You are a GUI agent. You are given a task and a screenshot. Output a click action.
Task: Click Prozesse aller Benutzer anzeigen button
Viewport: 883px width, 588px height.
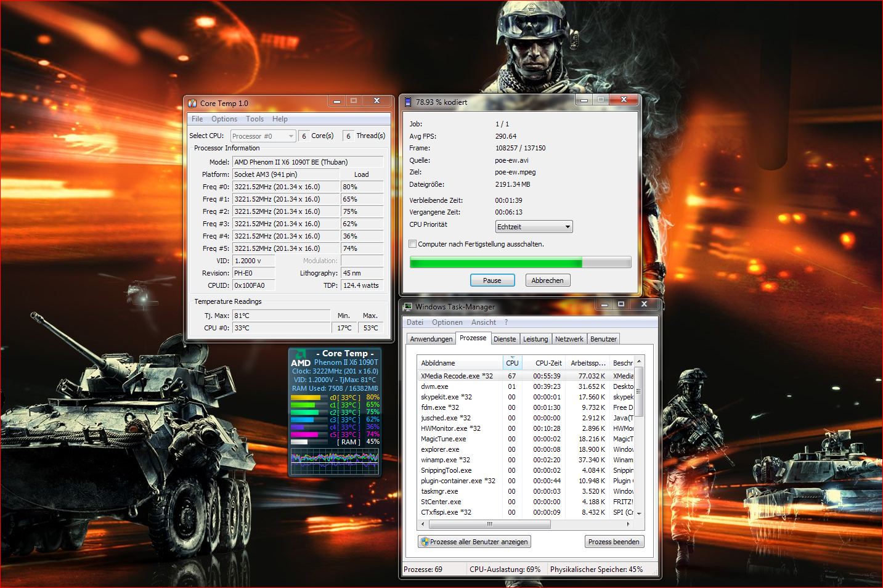tap(474, 542)
